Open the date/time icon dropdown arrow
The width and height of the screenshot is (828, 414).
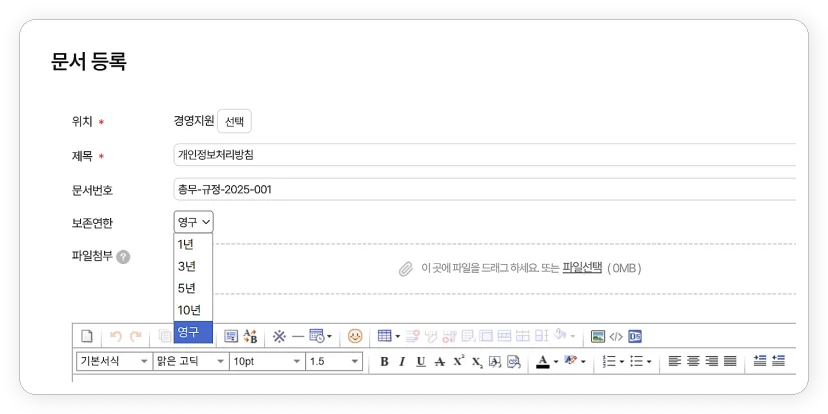tap(329, 336)
